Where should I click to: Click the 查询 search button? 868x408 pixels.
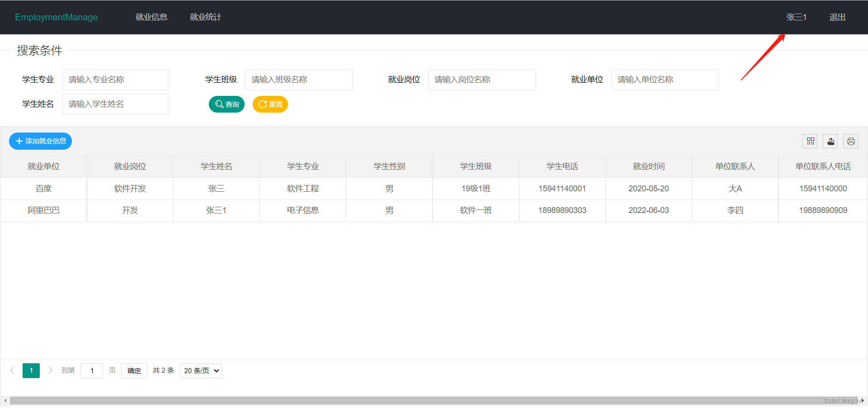(226, 104)
